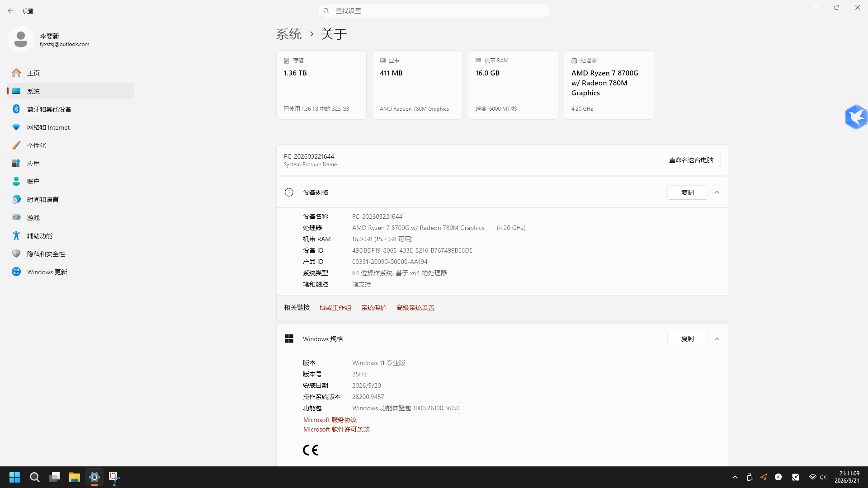Click 重命名这台电脑 button
868x488 pixels.
[x=691, y=160]
